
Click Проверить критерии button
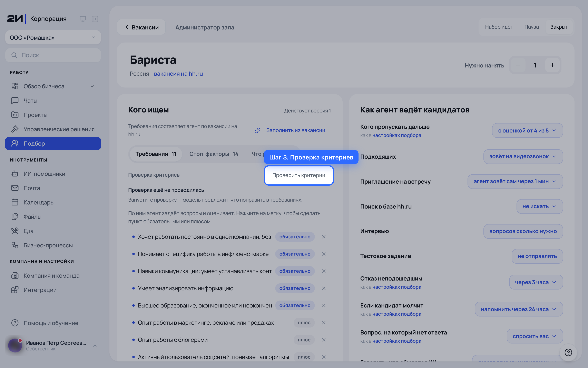[x=299, y=175]
